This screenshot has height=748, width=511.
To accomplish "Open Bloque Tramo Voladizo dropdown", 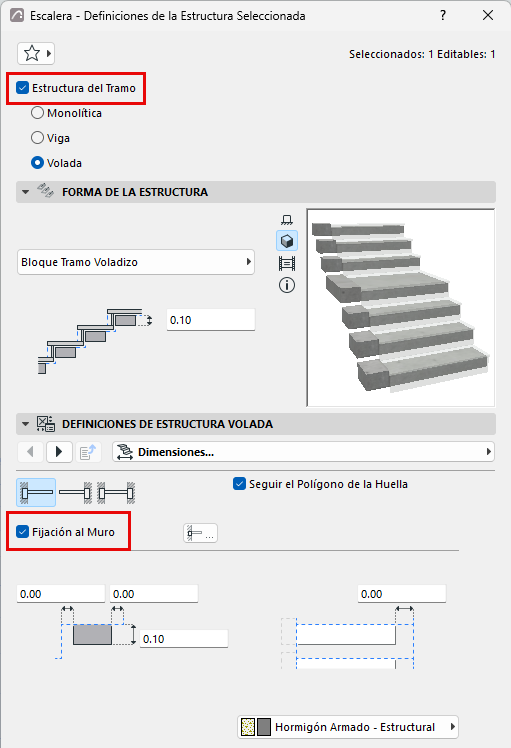I will pos(136,262).
